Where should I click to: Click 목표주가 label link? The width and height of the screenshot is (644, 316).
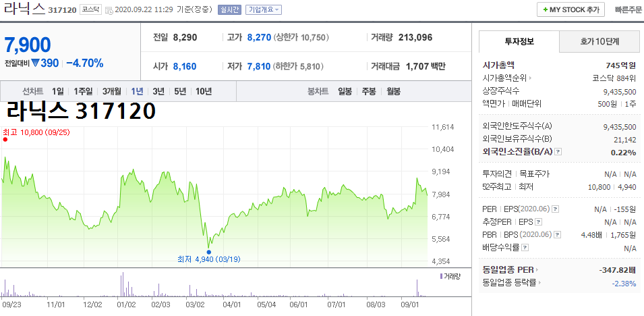pyautogui.click(x=534, y=174)
